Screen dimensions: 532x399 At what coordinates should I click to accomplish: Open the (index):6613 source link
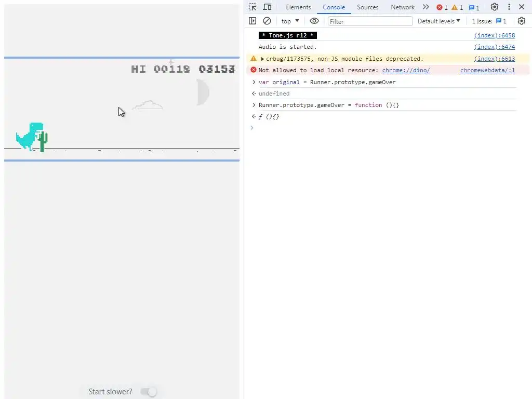pos(495,59)
